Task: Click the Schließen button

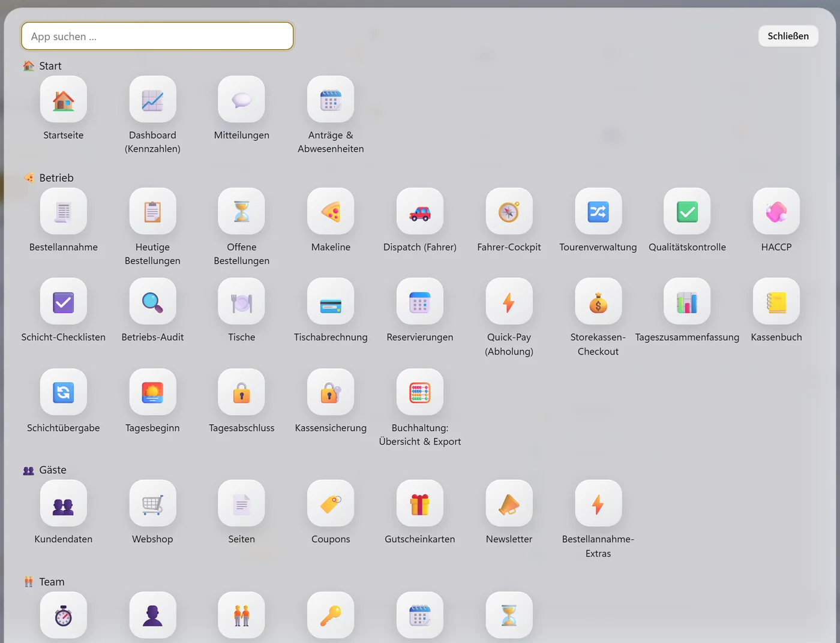Action: click(788, 36)
